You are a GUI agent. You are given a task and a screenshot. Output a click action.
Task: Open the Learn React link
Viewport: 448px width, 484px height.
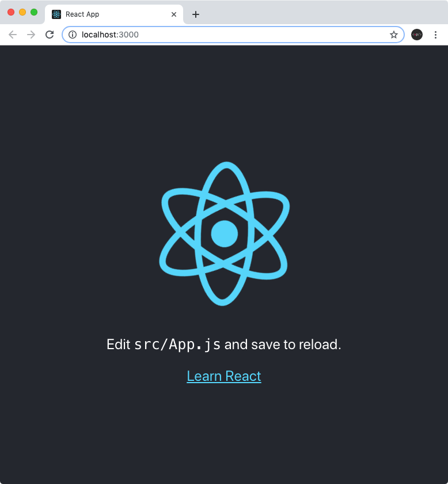(x=224, y=376)
